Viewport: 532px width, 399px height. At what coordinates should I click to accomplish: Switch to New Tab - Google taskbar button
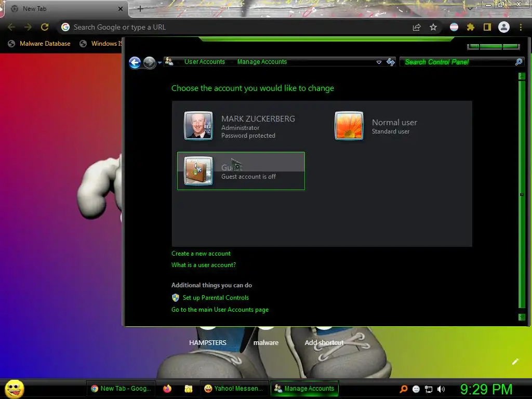click(122, 389)
